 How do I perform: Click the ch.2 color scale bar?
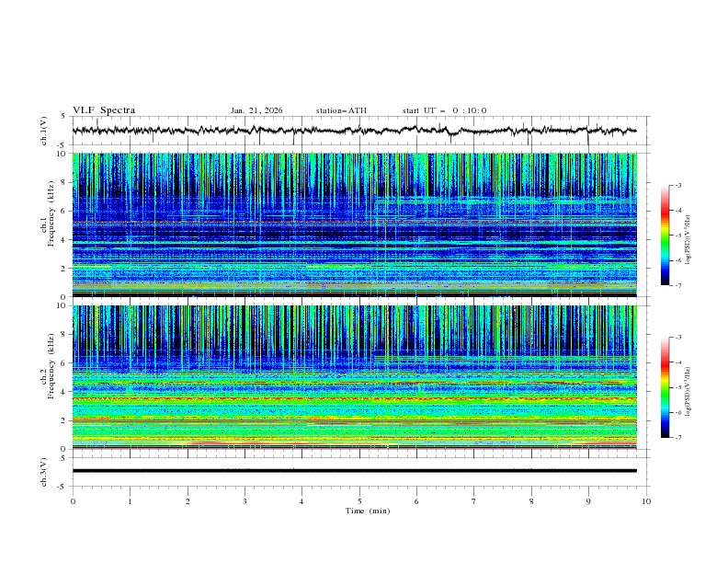665,387
